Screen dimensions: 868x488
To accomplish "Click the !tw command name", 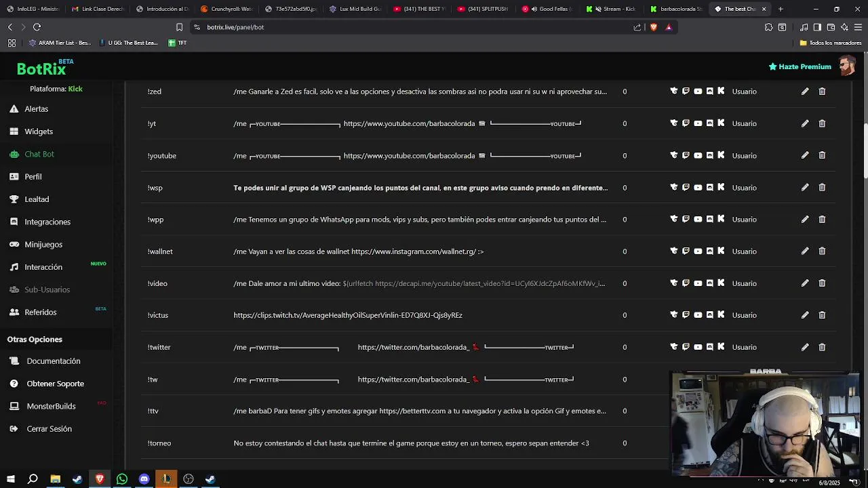I will (153, 380).
